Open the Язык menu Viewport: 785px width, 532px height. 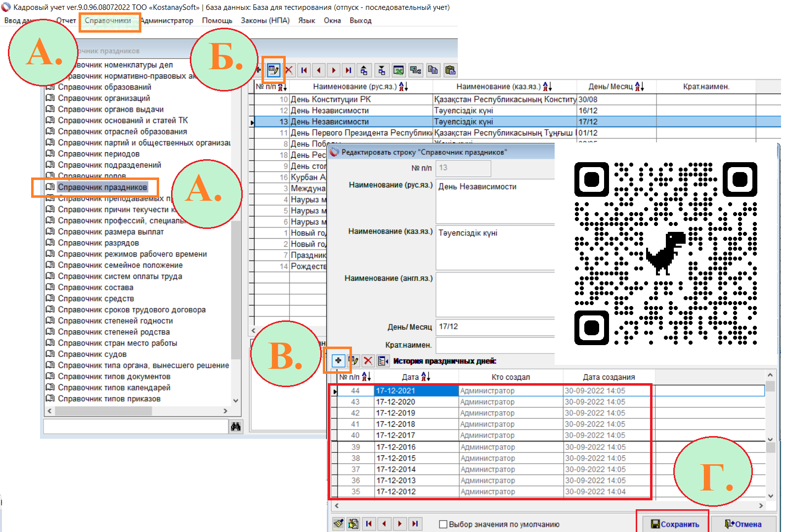[x=306, y=20]
